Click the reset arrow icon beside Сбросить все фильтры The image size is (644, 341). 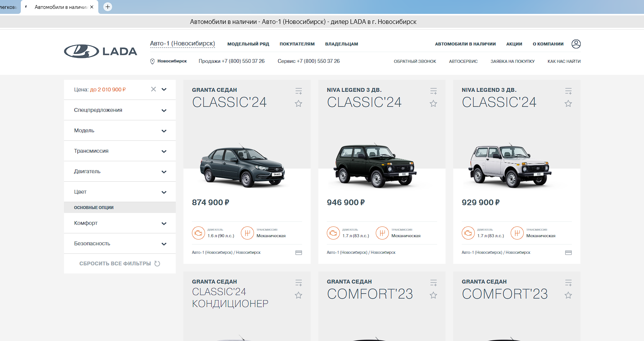(x=157, y=263)
